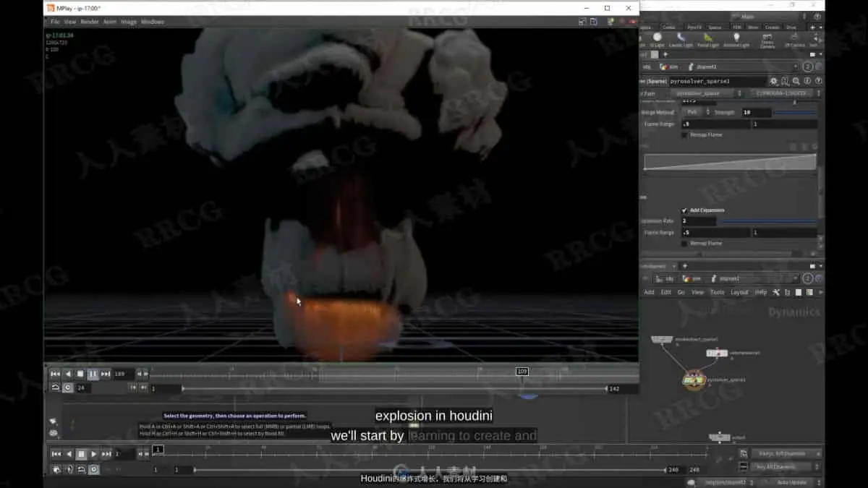
Task: Click the flame remap ramp graph
Action: (730, 162)
